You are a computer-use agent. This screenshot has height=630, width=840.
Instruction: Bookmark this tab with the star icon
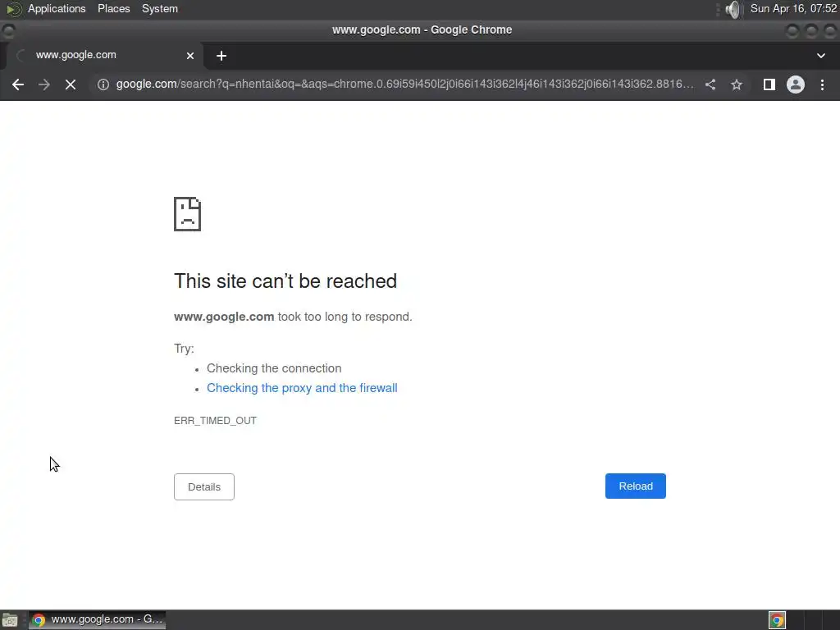pyautogui.click(x=737, y=84)
